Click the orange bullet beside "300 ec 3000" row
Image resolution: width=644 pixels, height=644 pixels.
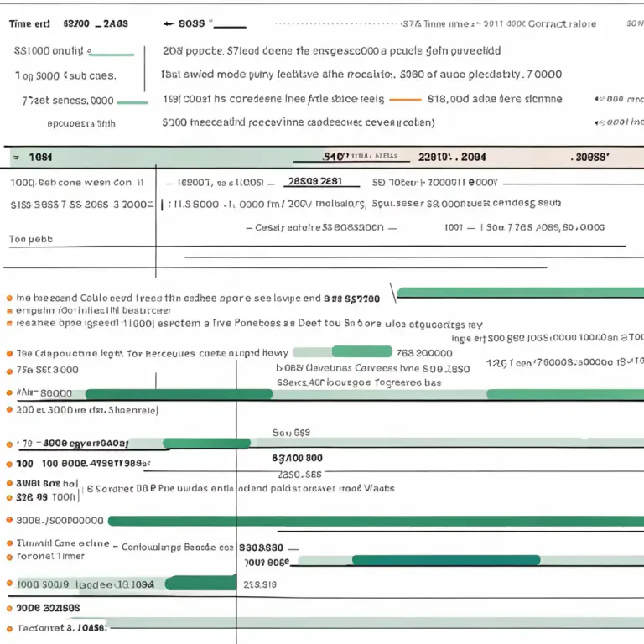9,409
